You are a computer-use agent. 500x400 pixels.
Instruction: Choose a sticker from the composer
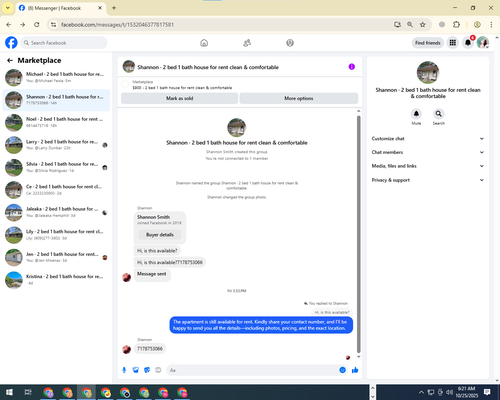(x=147, y=370)
